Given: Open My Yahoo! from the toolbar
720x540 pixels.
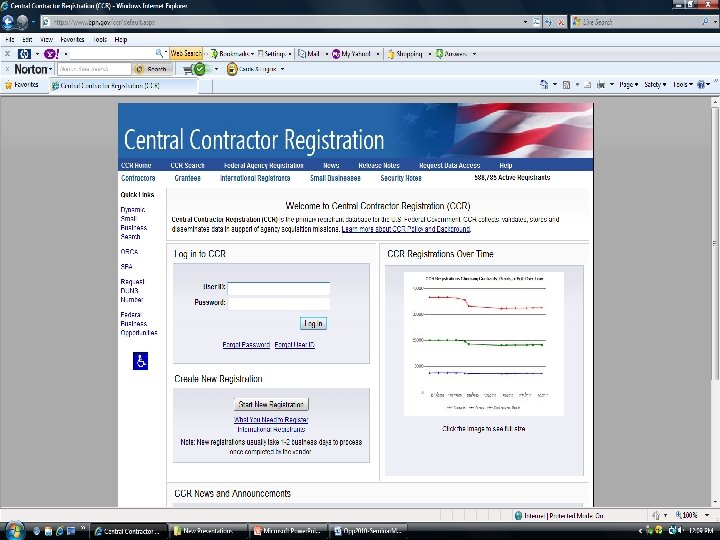Looking at the screenshot, I should (x=351, y=54).
